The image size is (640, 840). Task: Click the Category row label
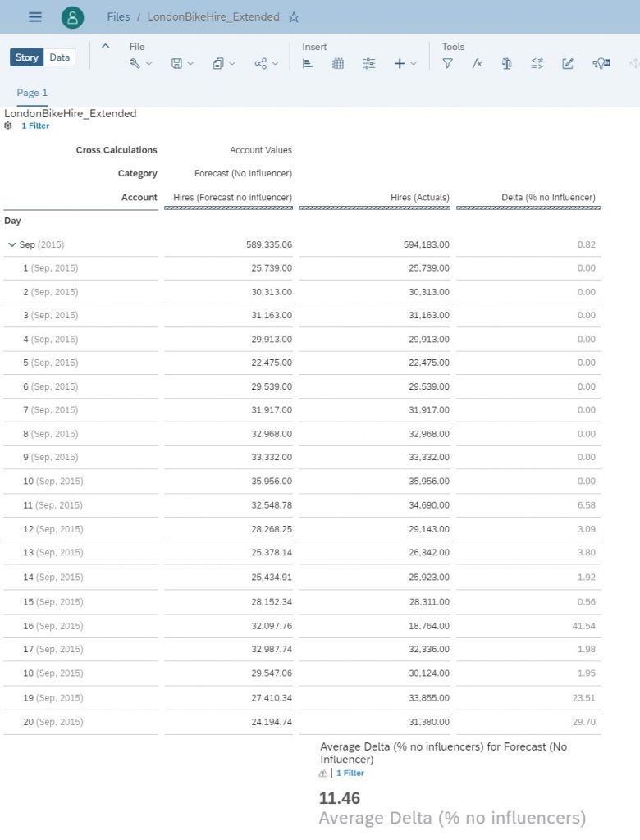(137, 173)
